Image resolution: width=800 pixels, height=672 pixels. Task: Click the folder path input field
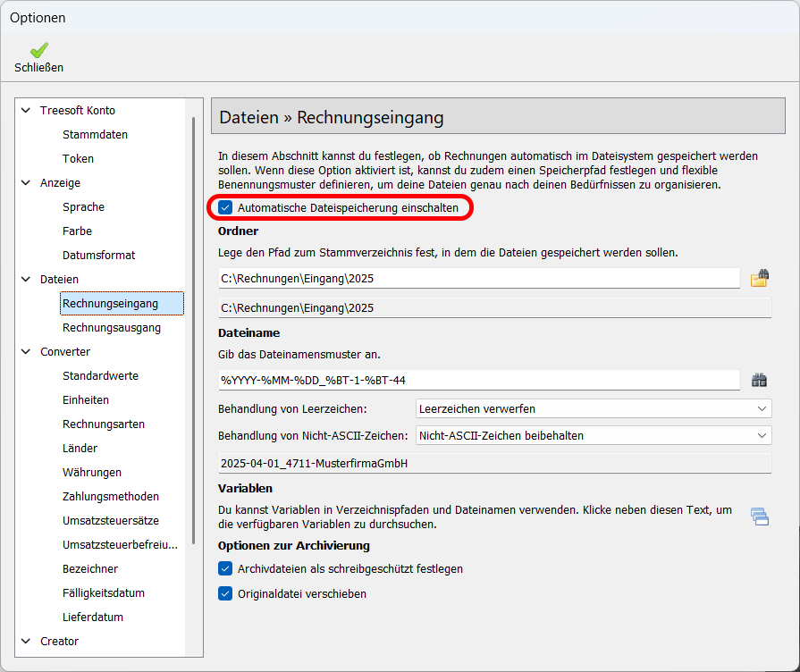(478, 279)
